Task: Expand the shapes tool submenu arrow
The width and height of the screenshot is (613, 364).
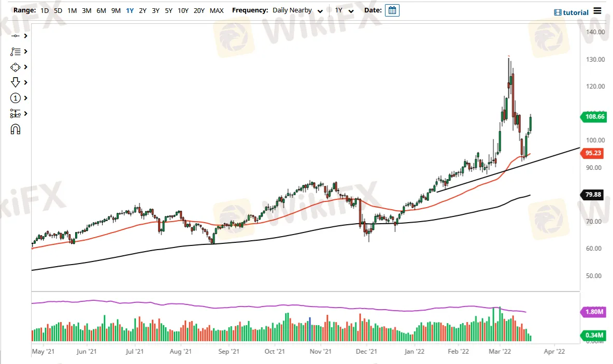Action: 25,67
